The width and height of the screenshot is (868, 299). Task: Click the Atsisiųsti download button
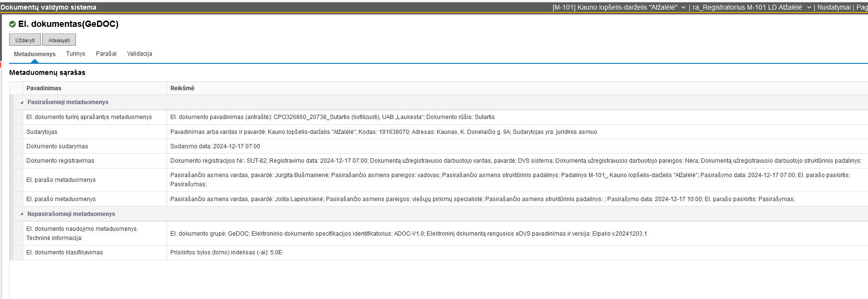coord(59,40)
